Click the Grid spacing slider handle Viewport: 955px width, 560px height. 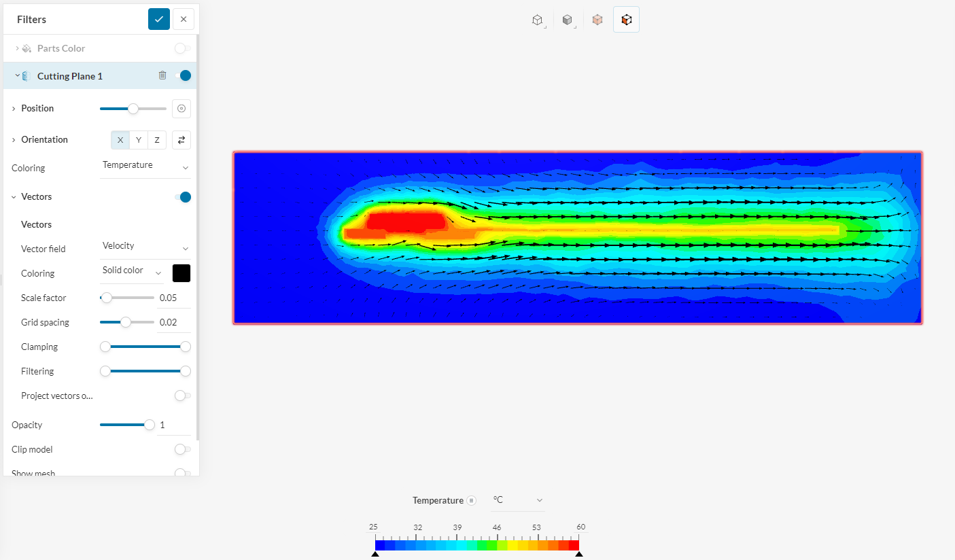click(126, 322)
